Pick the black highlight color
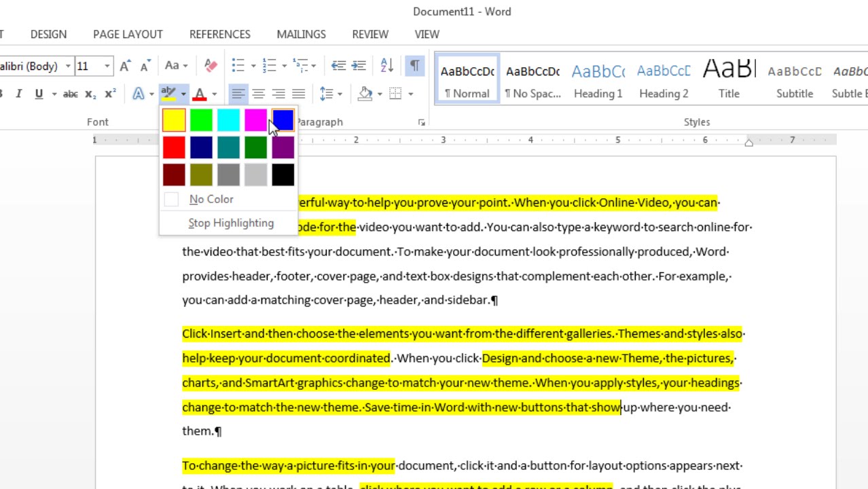The height and width of the screenshot is (489, 868). point(283,175)
